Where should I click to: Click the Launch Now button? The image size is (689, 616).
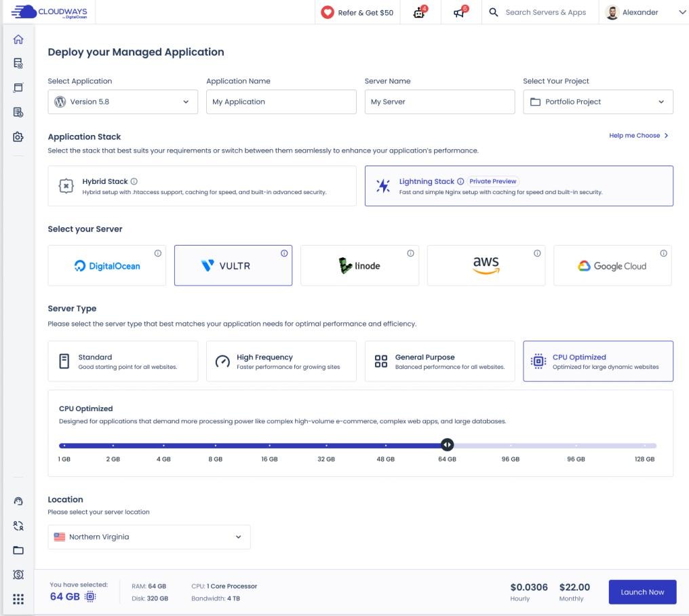point(642,592)
